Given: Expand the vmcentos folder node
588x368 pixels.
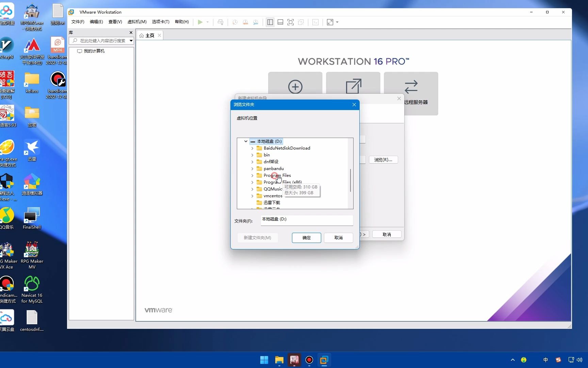Looking at the screenshot, I should pyautogui.click(x=252, y=196).
